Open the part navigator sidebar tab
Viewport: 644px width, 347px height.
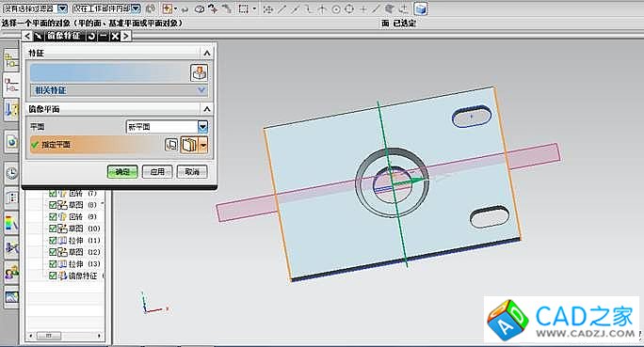tap(11, 86)
